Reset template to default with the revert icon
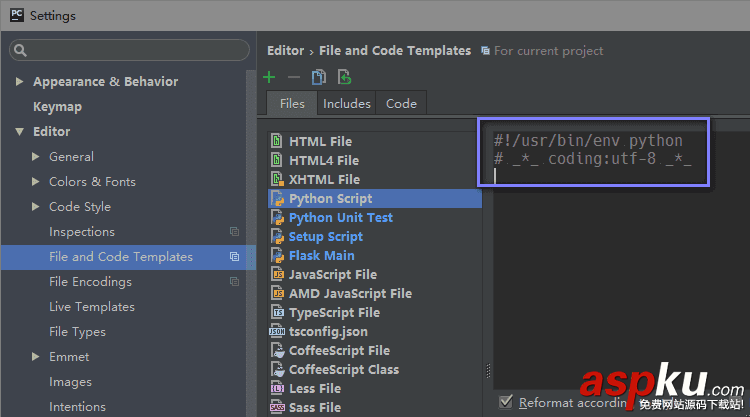 tap(344, 77)
